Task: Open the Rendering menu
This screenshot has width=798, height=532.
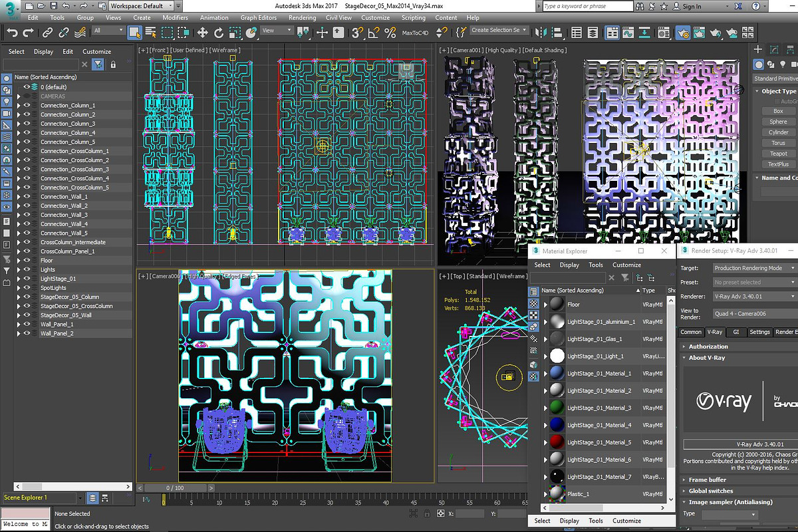Action: tap(303, 18)
